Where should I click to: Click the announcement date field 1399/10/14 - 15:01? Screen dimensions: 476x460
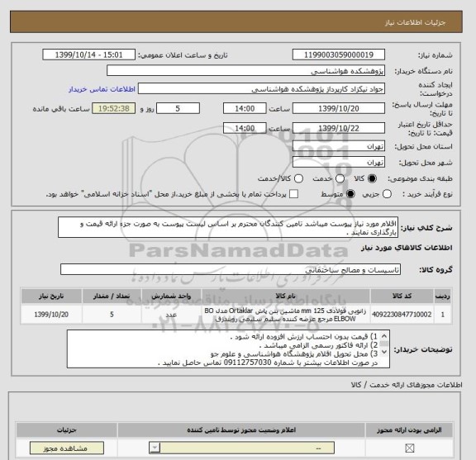89,55
